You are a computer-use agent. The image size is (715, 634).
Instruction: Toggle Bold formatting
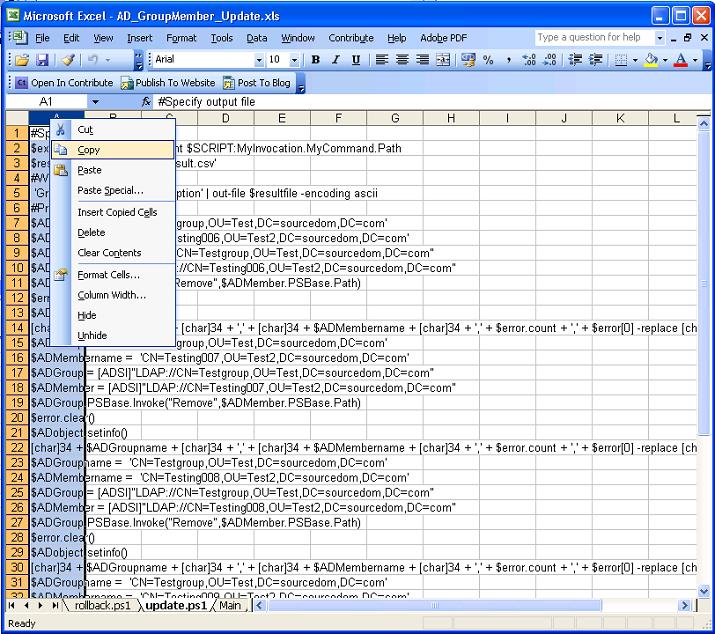click(x=316, y=60)
